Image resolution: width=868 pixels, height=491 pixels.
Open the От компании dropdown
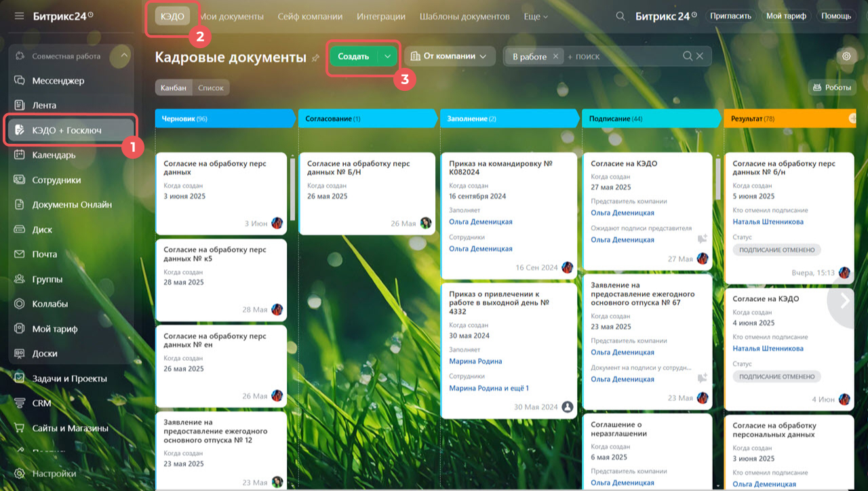pos(450,56)
